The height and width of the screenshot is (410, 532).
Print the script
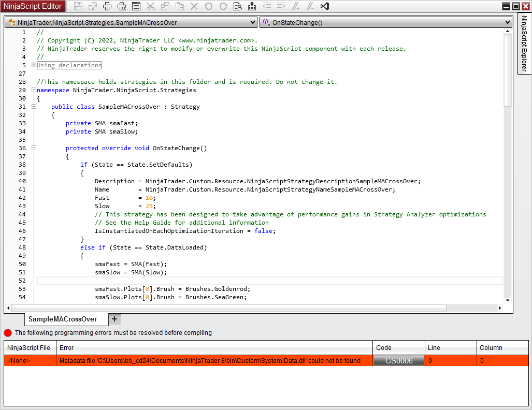pos(107,6)
